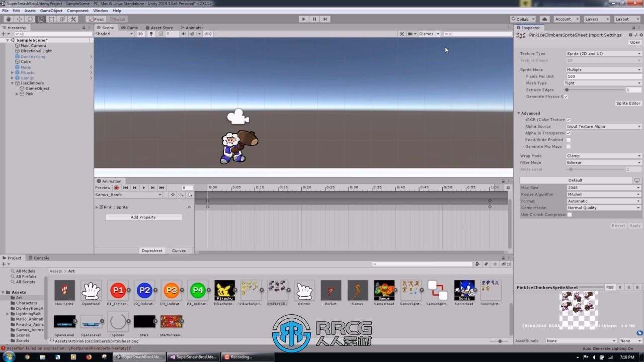Go to first keyframe in Animation
644x362 pixels.
126,188
